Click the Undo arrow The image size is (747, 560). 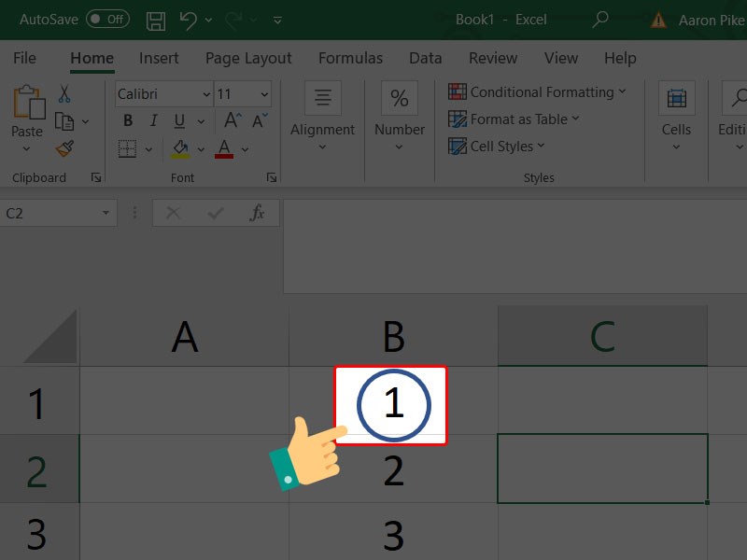pyautogui.click(x=189, y=20)
